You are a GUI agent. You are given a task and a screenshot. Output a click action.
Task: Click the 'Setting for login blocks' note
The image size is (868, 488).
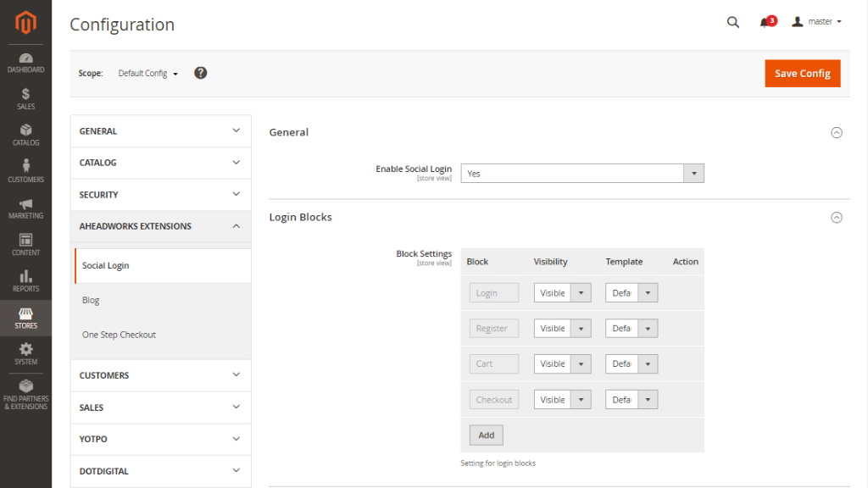498,463
